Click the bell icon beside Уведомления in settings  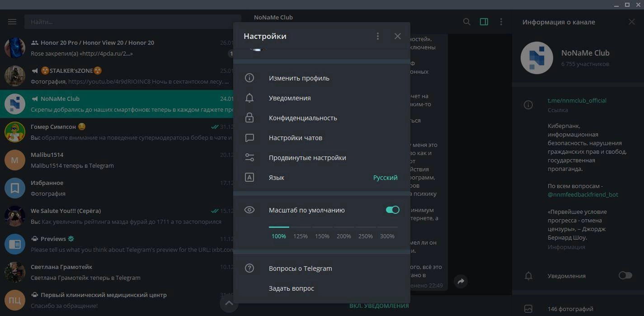(249, 98)
